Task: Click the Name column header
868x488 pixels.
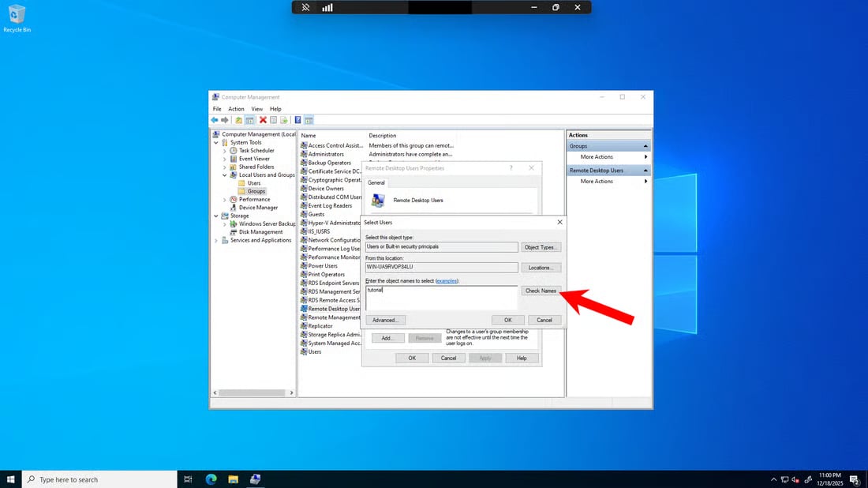Action: [332, 136]
